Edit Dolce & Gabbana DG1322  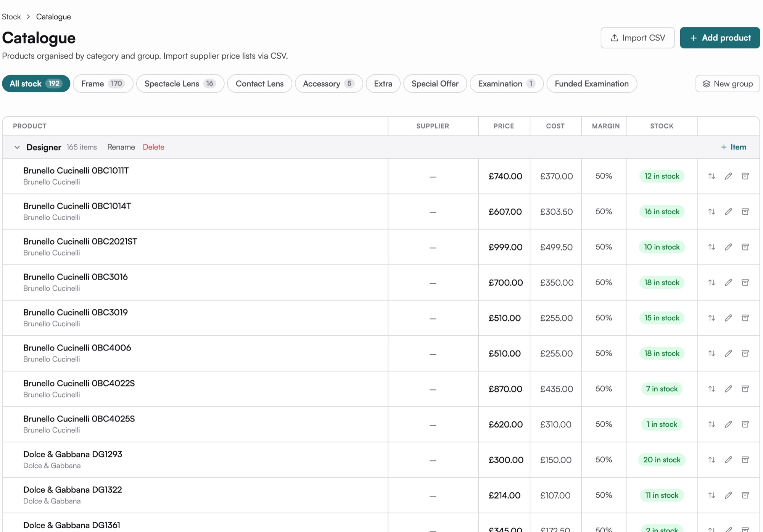[728, 495]
